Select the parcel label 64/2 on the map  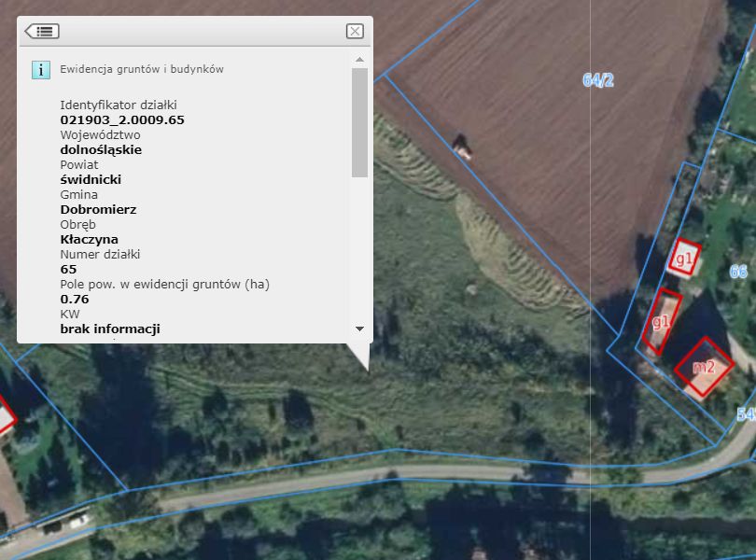(x=598, y=79)
